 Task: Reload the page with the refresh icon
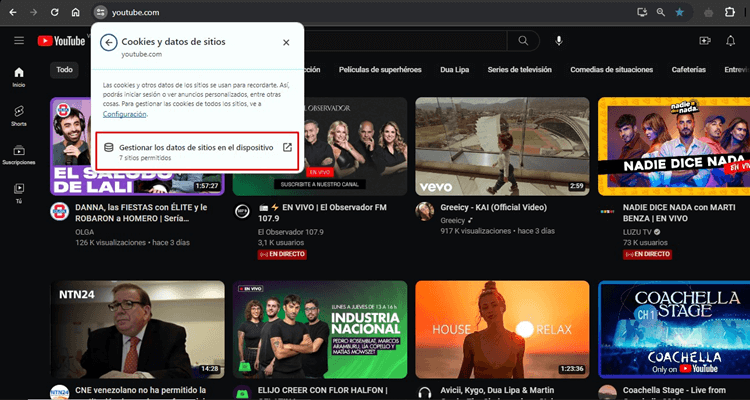(x=55, y=12)
